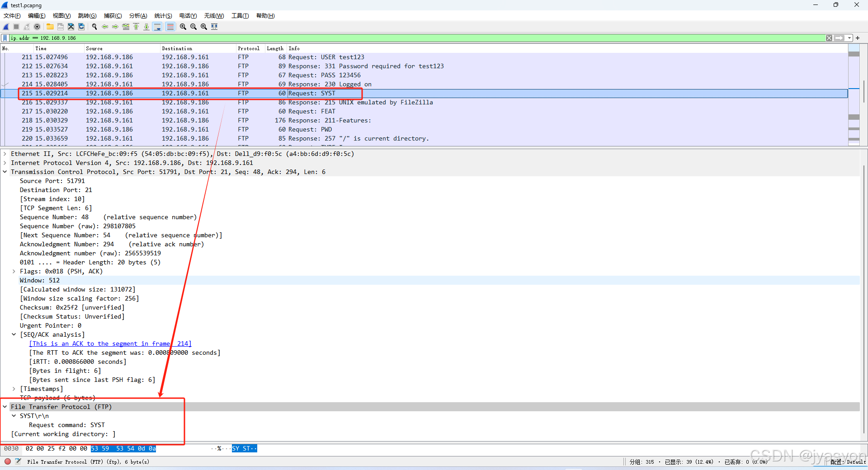The image size is (868, 470).
Task: Collapse the Transmission Control Protocol section
Action: 5,172
